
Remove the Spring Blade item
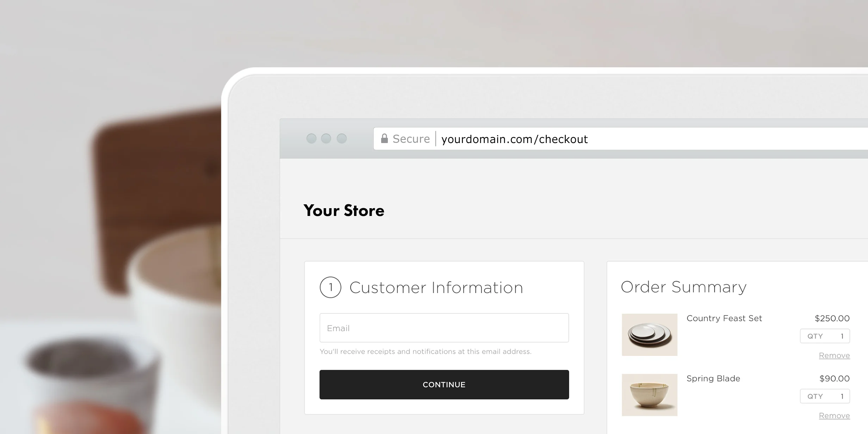tap(834, 416)
